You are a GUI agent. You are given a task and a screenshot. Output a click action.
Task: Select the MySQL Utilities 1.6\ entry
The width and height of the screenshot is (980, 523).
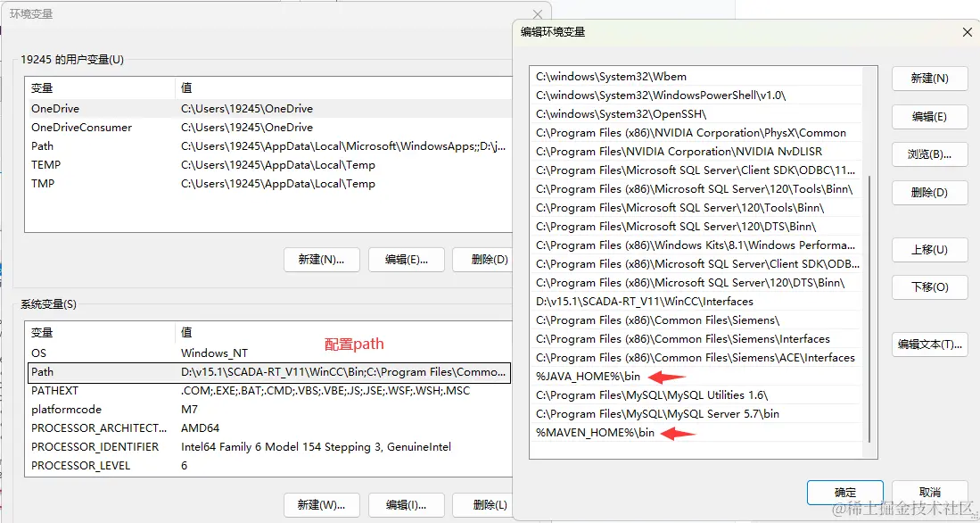point(696,395)
